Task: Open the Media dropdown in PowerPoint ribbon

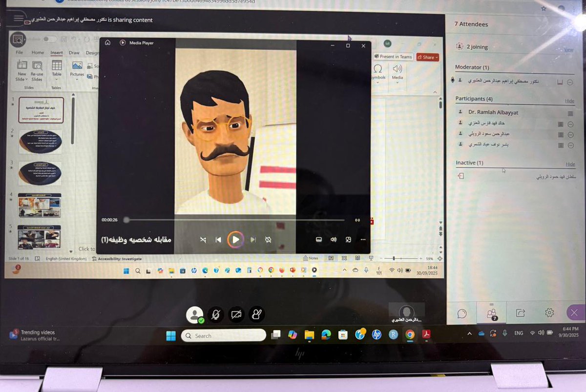Action: coord(398,73)
